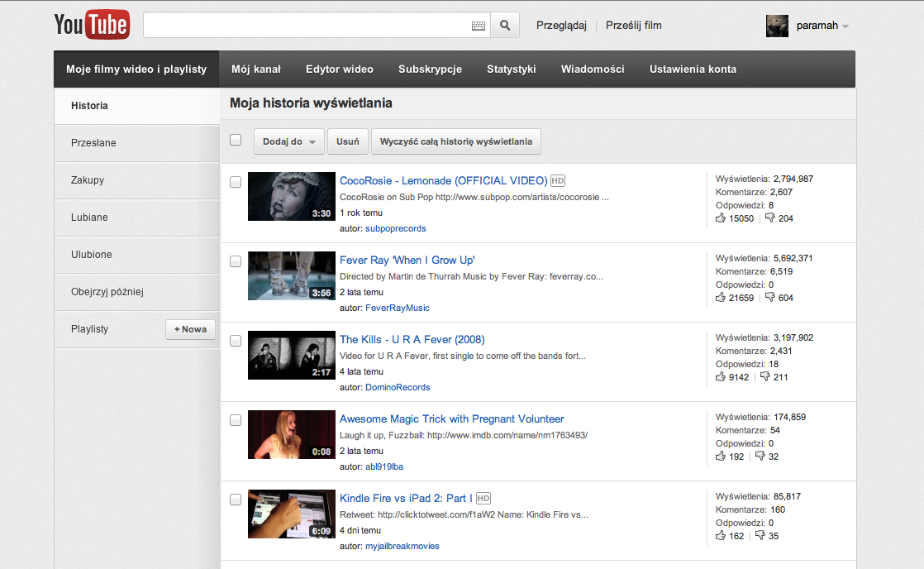Open the 'Moje filmy wideo i playlisty' tab

pos(136,69)
